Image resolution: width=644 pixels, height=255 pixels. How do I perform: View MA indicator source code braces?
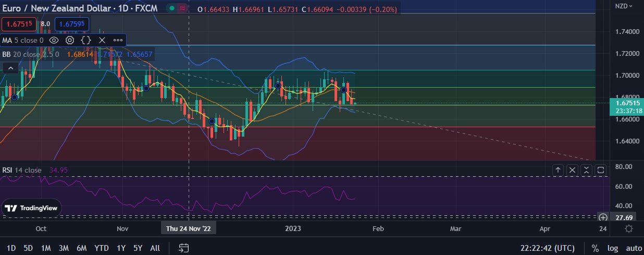[x=86, y=40]
